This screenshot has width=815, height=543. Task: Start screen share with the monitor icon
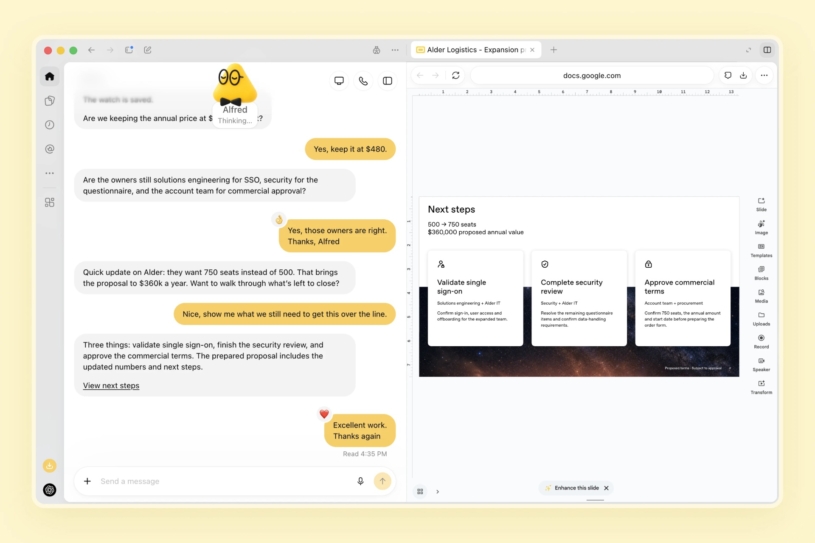pyautogui.click(x=339, y=81)
